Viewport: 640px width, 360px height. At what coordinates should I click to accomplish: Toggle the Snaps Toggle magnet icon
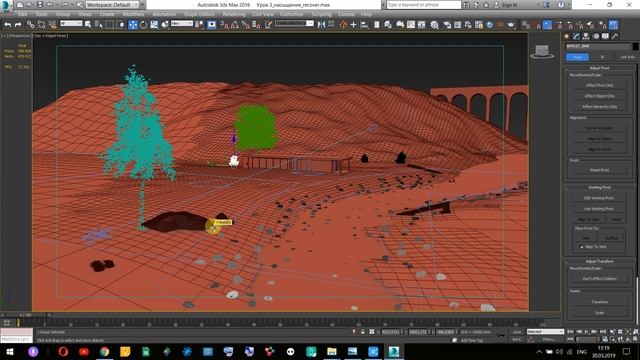click(224, 25)
